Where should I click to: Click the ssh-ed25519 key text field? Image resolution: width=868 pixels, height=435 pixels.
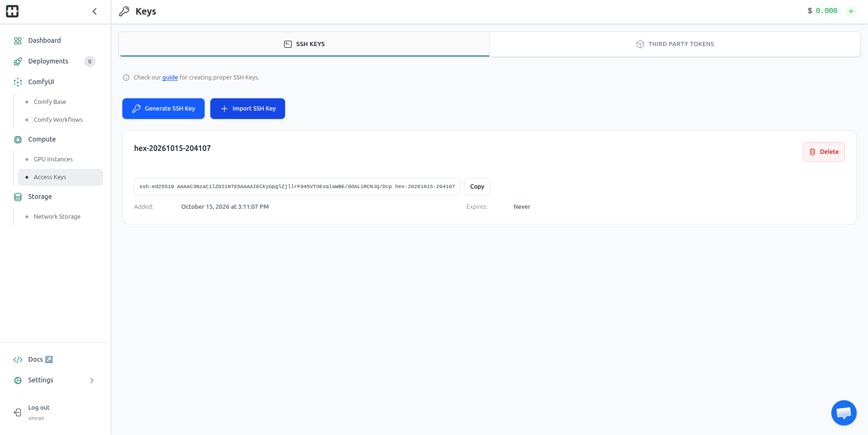297,187
